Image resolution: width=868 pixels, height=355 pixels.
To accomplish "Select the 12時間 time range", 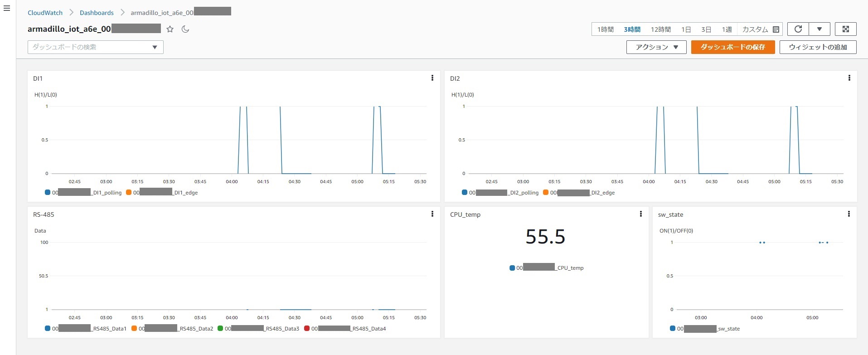I will pos(660,29).
